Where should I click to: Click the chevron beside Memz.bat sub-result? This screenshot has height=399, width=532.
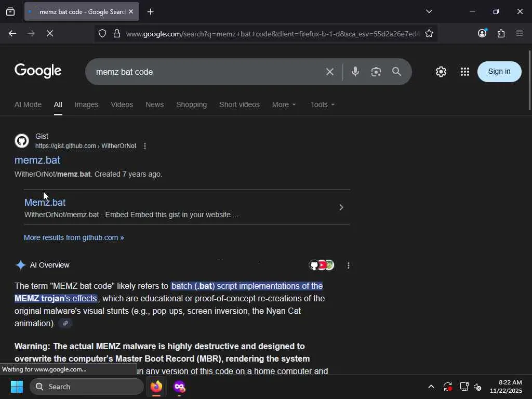341,207
